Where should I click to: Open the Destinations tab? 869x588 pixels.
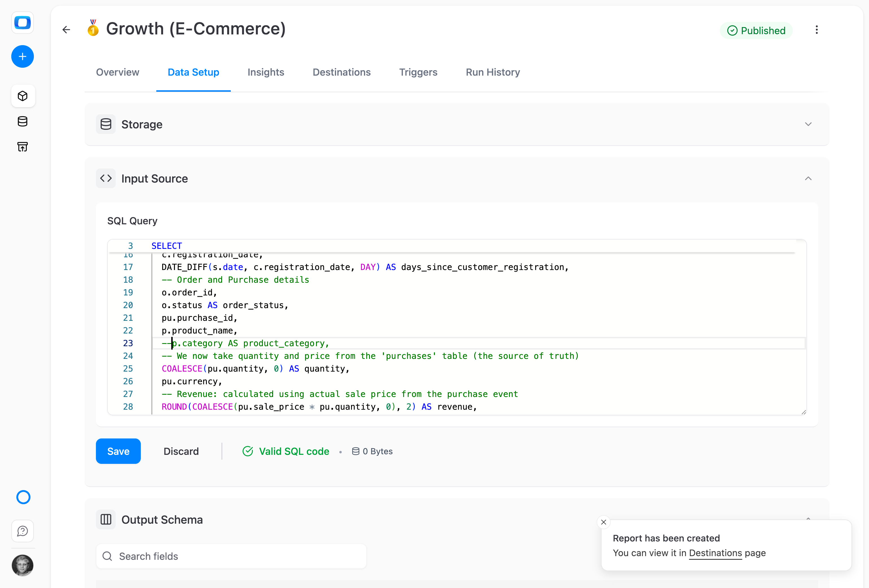(342, 72)
